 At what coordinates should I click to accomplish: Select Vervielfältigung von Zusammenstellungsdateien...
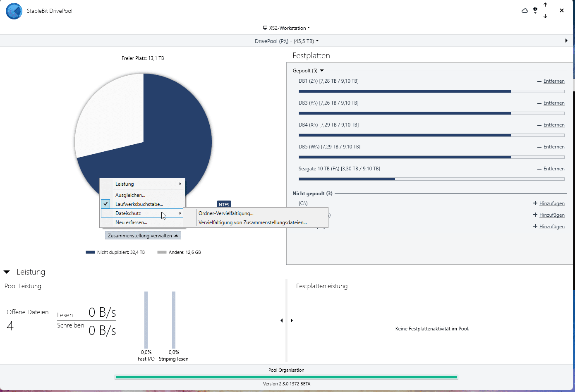[x=252, y=222]
